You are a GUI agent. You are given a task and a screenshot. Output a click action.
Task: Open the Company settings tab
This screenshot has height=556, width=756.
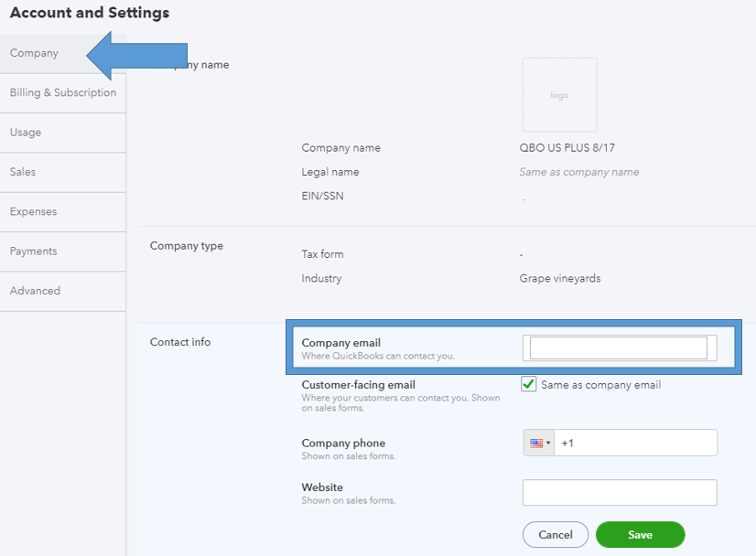[35, 53]
